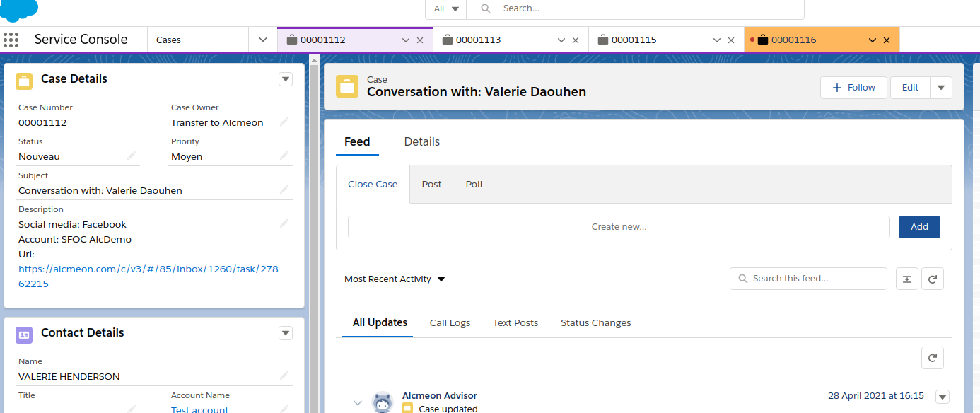Edit Description field pencil icon
Viewport: 980px width, 413px height.
(284, 223)
